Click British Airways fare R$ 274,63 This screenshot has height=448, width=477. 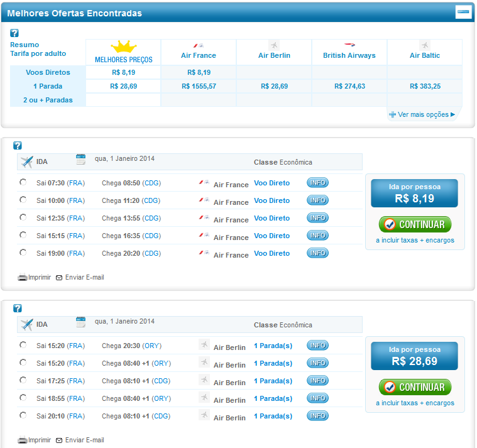(x=350, y=86)
